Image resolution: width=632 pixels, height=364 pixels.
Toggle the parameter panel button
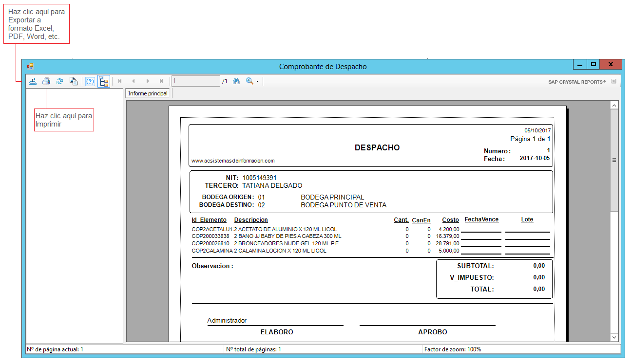(90, 81)
